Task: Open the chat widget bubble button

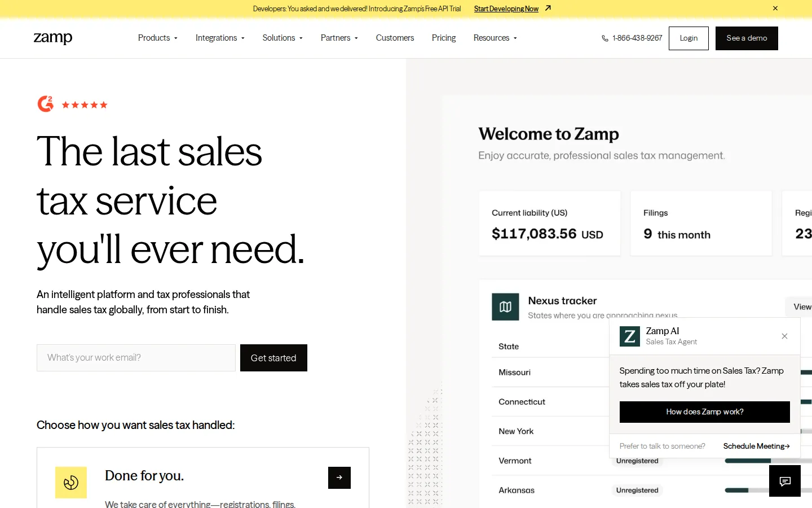Action: pyautogui.click(x=785, y=481)
